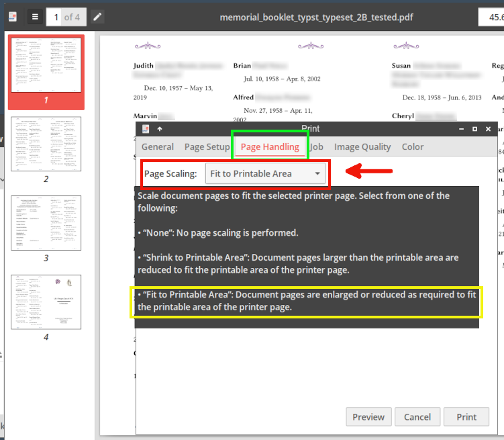Close the Print dialog

tap(488, 129)
